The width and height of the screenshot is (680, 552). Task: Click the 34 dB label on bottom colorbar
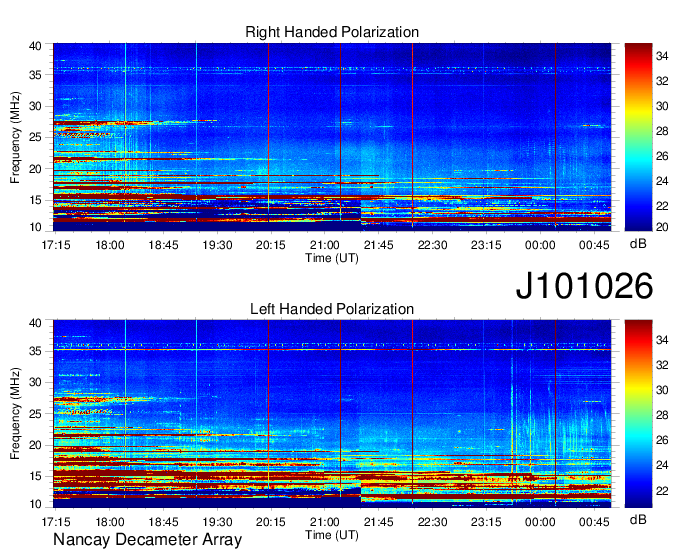click(x=662, y=340)
